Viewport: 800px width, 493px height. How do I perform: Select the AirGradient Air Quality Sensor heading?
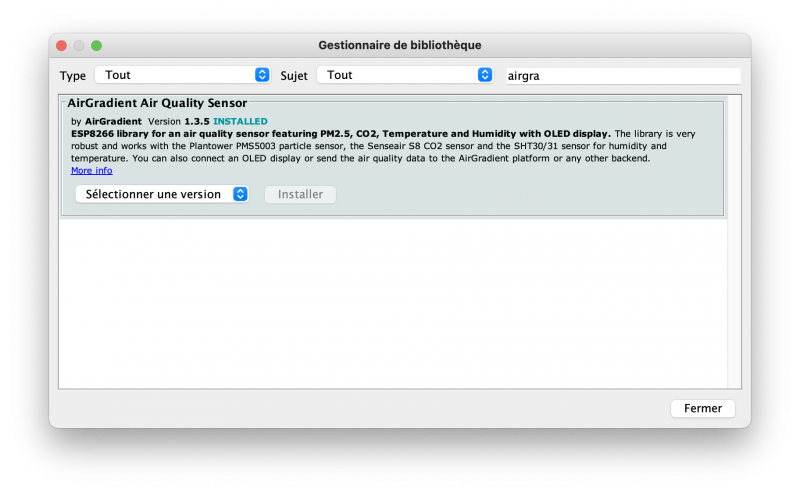(x=157, y=103)
